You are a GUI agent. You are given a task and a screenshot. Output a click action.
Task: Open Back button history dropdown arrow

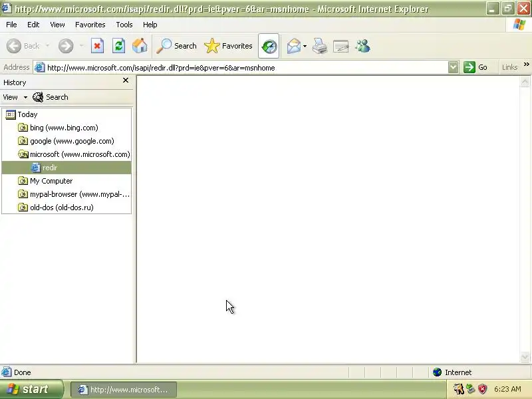point(47,46)
